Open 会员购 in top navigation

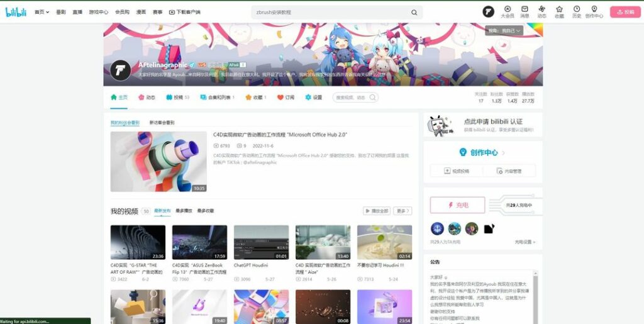pos(123,13)
